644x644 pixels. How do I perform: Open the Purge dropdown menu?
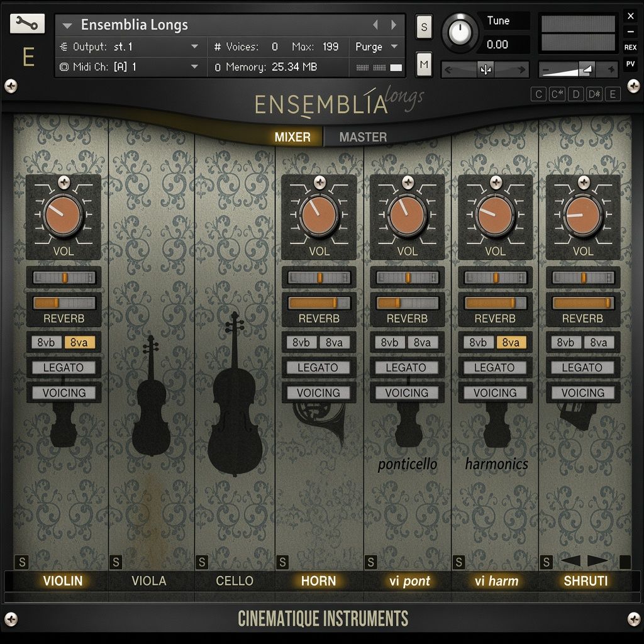[x=377, y=47]
